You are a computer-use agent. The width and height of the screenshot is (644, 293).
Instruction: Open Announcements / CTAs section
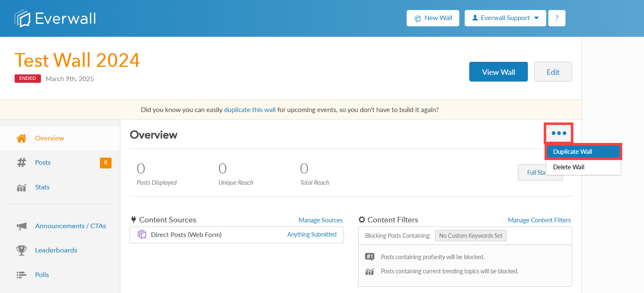click(x=71, y=226)
